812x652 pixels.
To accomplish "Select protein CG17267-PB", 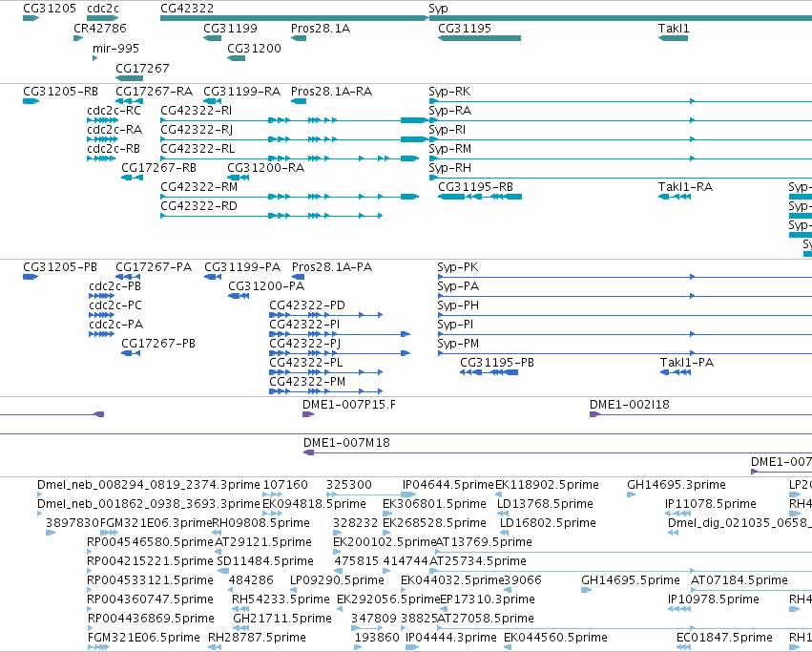I will click(x=158, y=344).
